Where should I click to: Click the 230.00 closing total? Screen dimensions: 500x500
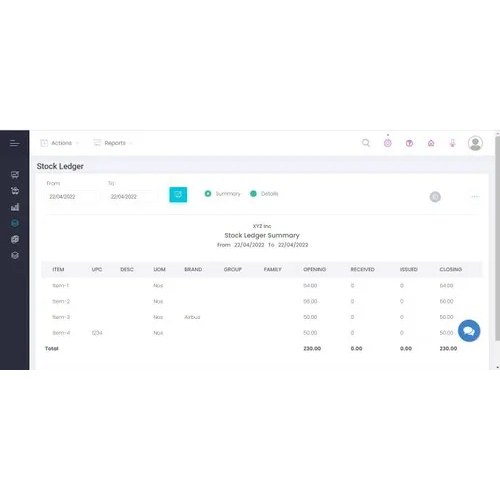(x=448, y=348)
